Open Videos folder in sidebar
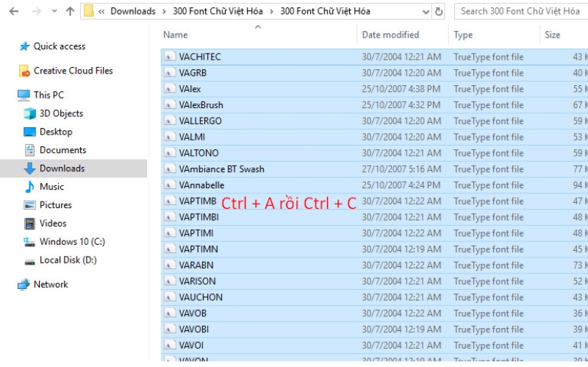 click(x=53, y=224)
